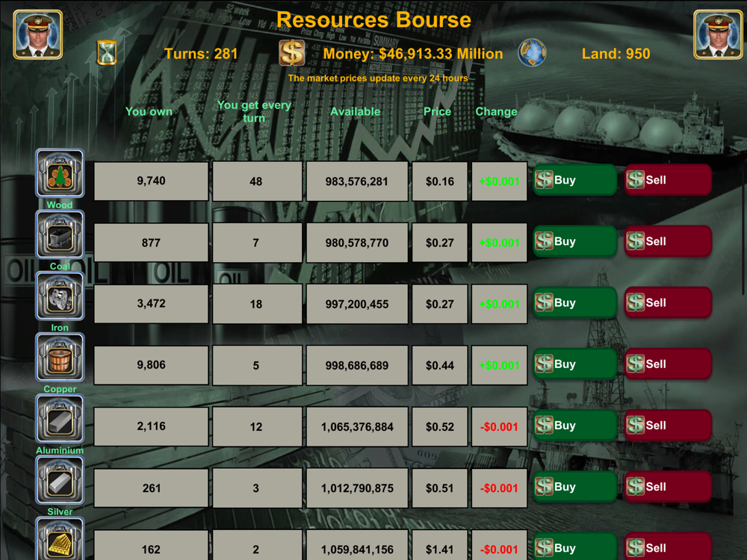
Task: Click Silver owned amount 261
Action: 151,488
